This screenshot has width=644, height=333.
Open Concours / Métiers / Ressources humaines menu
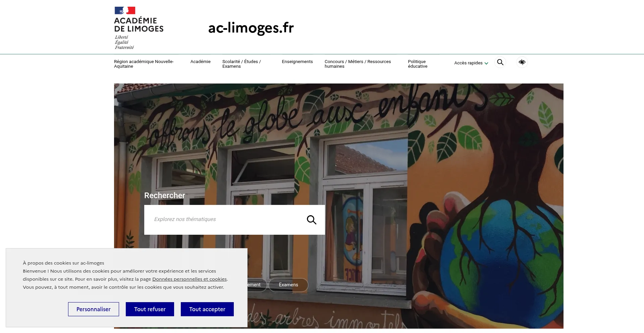click(x=358, y=64)
